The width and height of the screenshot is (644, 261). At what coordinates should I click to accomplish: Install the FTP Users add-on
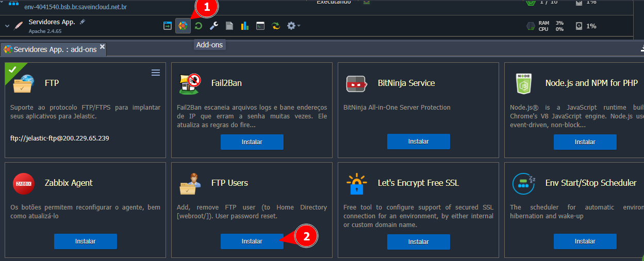coord(252,241)
